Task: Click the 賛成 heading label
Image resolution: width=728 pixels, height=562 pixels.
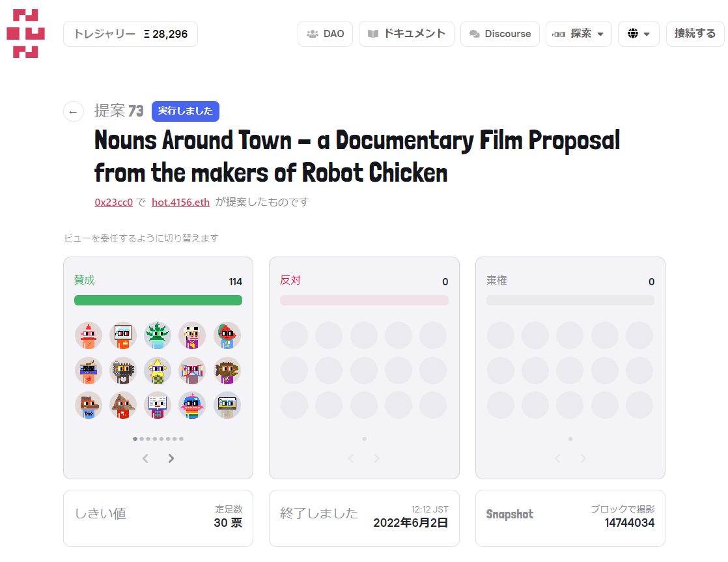Action: click(85, 280)
